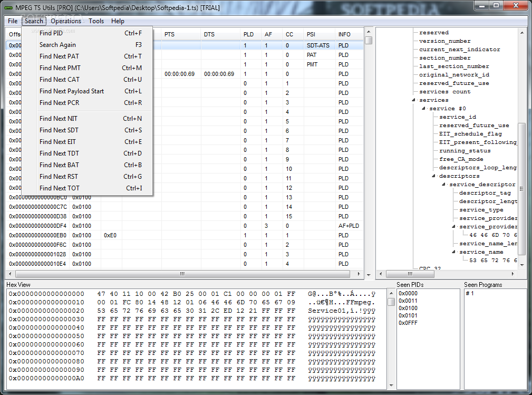The width and height of the screenshot is (532, 395).
Task: Select PID 0x0101 in Seen PIDs
Action: click(408, 315)
